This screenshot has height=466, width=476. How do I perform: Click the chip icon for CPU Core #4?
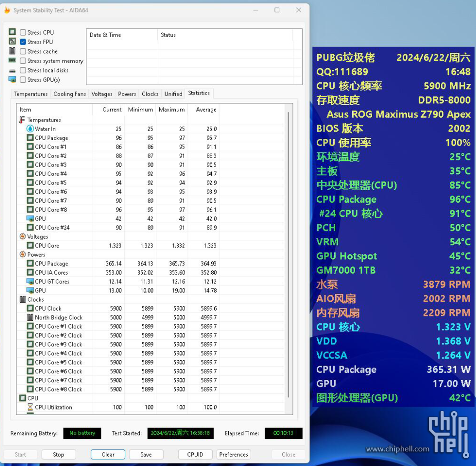click(x=30, y=173)
